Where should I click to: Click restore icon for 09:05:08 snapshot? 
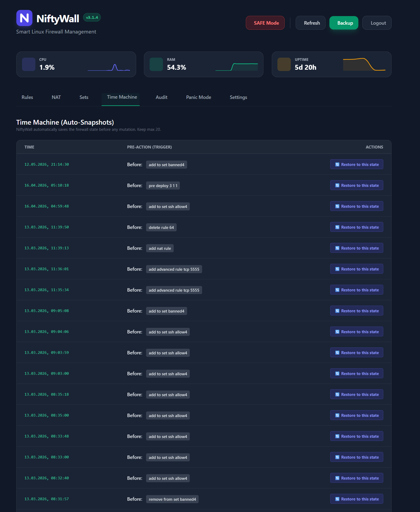tap(337, 311)
